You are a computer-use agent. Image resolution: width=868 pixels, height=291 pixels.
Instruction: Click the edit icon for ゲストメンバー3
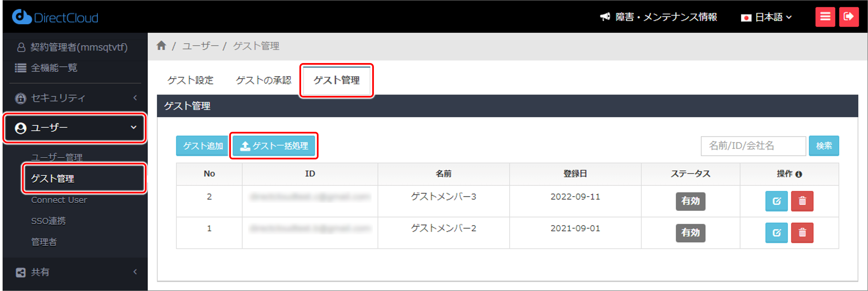pos(776,201)
